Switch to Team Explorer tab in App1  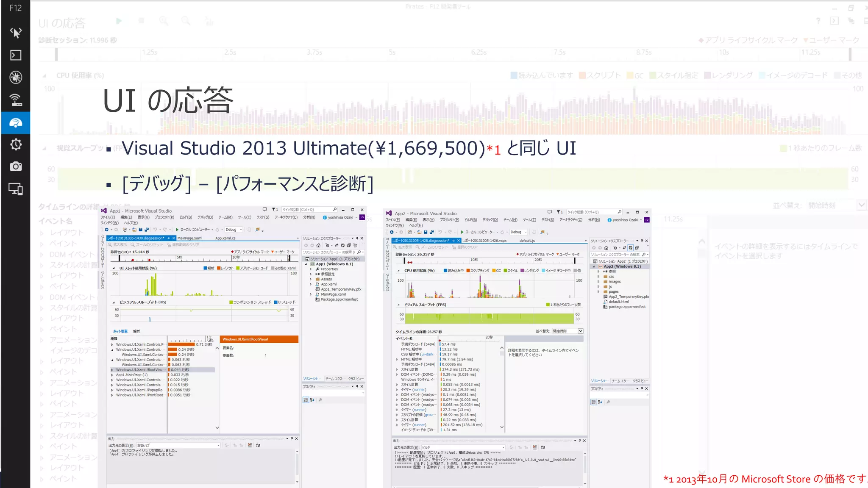click(x=334, y=379)
